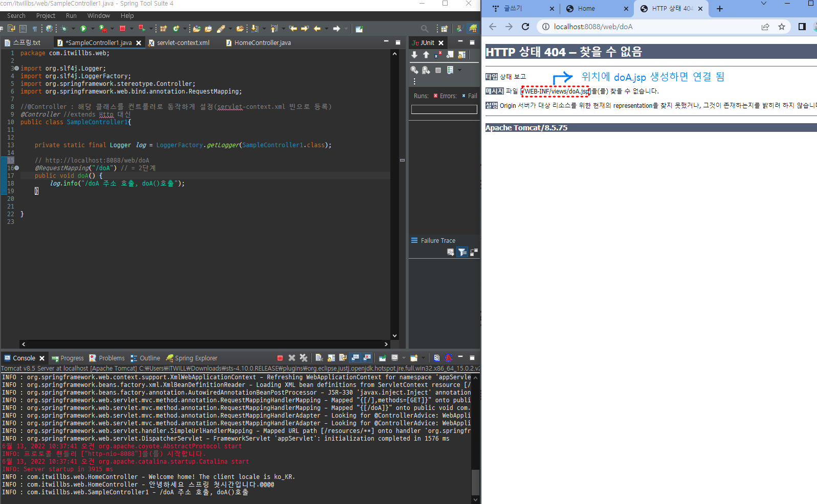Open the Help menu
The width and height of the screenshot is (817, 504).
pos(127,16)
